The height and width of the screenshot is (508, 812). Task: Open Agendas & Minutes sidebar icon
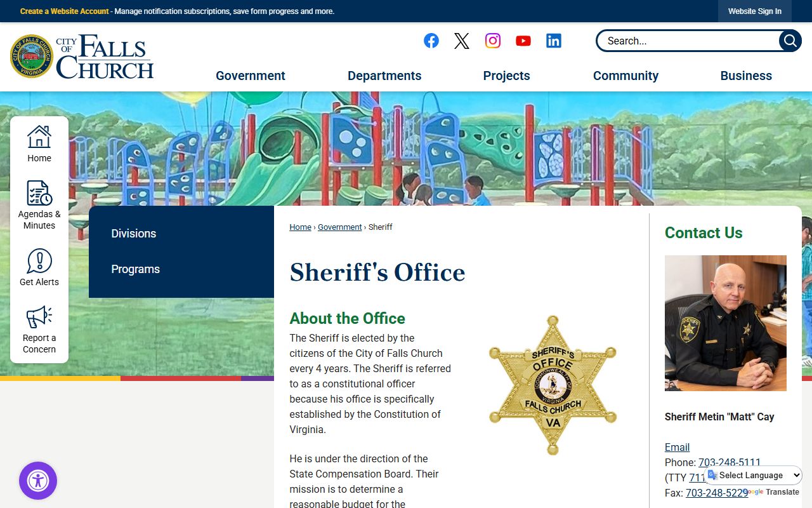(39, 205)
